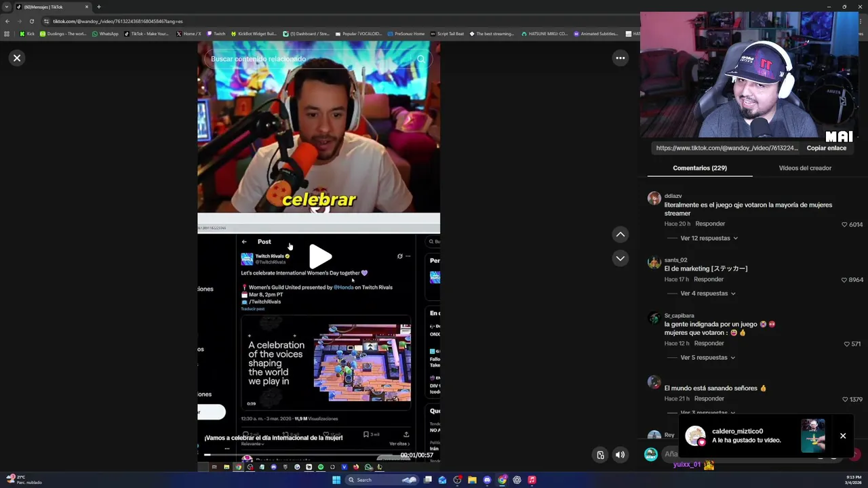Open the Windows Start menu
The width and height of the screenshot is (868, 488).
(x=336, y=480)
